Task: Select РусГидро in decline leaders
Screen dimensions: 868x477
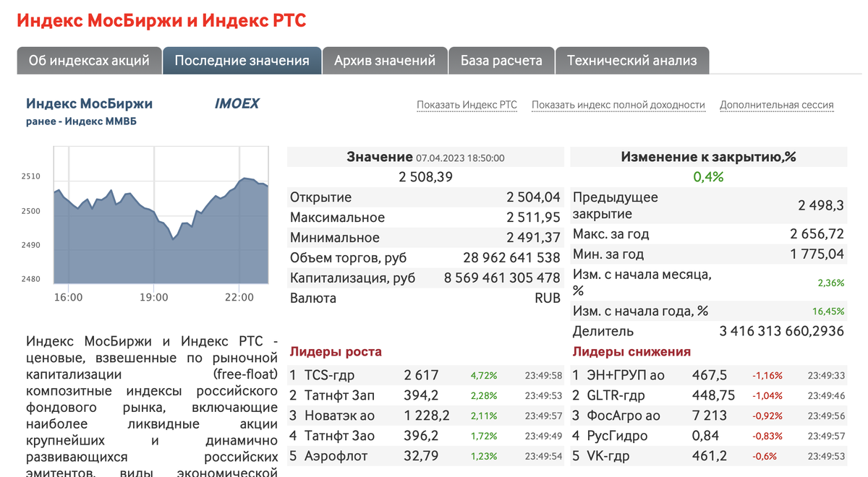Action: coord(617,436)
